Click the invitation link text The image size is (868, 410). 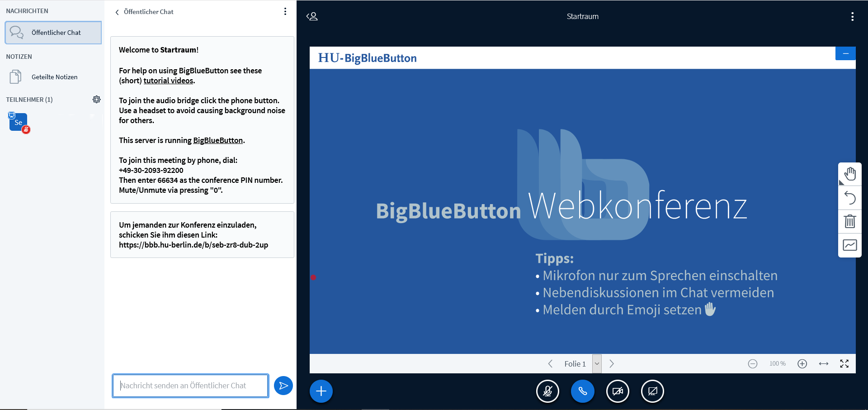coord(193,245)
